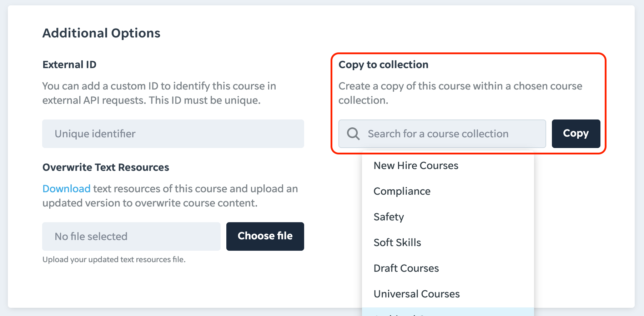
Task: Click the Overwrite Text Resources heading
Action: click(106, 167)
